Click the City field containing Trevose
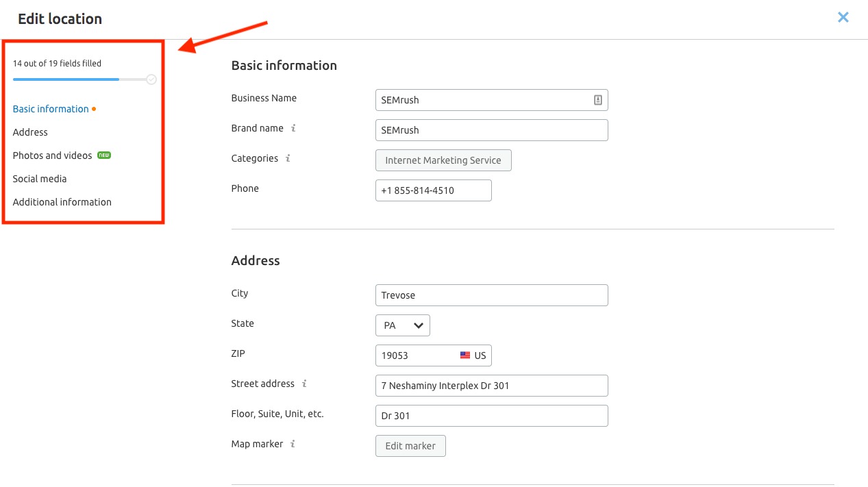This screenshot has width=868, height=487. click(492, 295)
